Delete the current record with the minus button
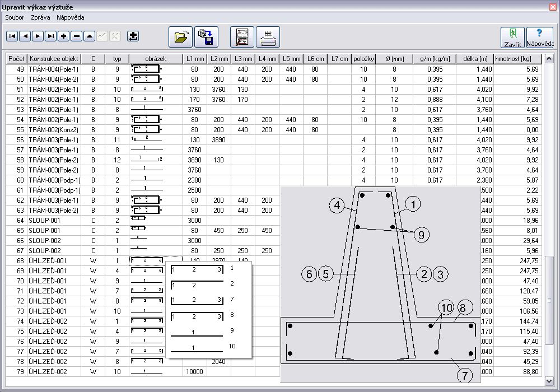 point(76,36)
